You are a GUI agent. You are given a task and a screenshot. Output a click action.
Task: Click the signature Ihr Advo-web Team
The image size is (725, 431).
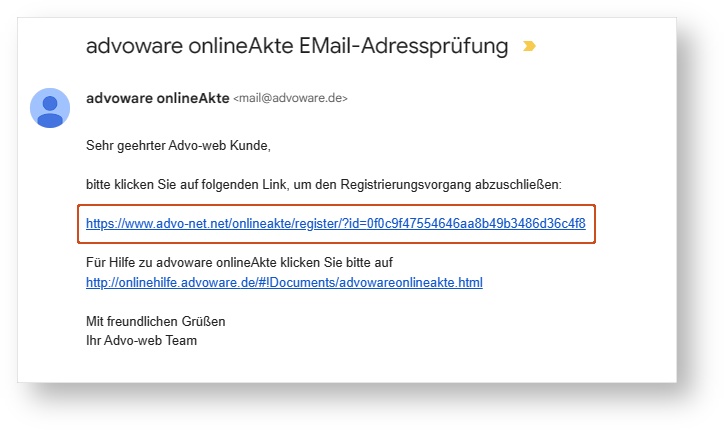(141, 340)
